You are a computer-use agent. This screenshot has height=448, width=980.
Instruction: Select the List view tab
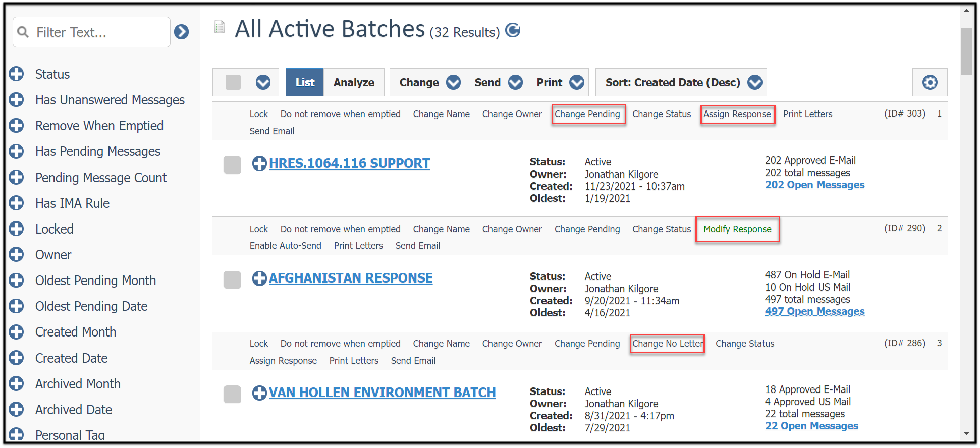click(x=305, y=82)
